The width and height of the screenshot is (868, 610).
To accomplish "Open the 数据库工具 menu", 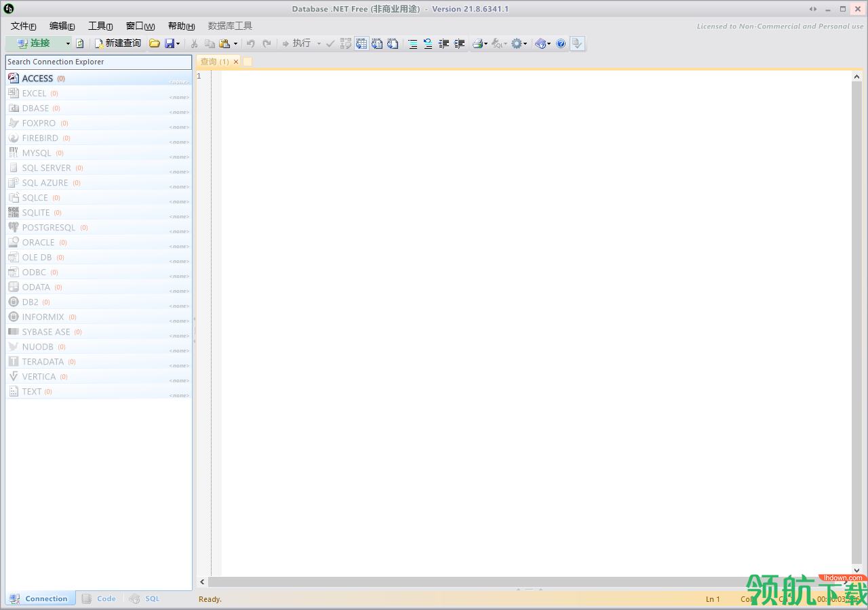I will pyautogui.click(x=230, y=26).
